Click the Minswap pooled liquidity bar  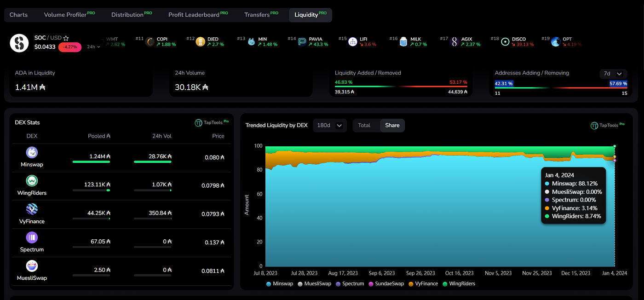point(91,162)
